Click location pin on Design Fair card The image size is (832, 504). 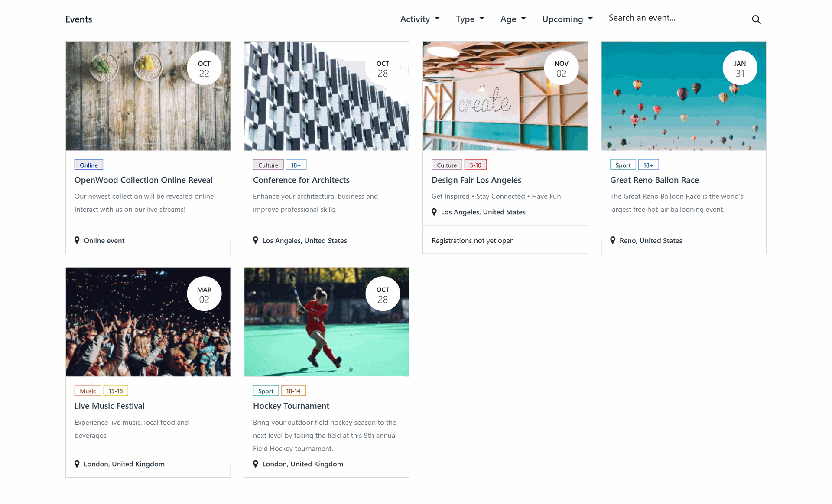(434, 212)
